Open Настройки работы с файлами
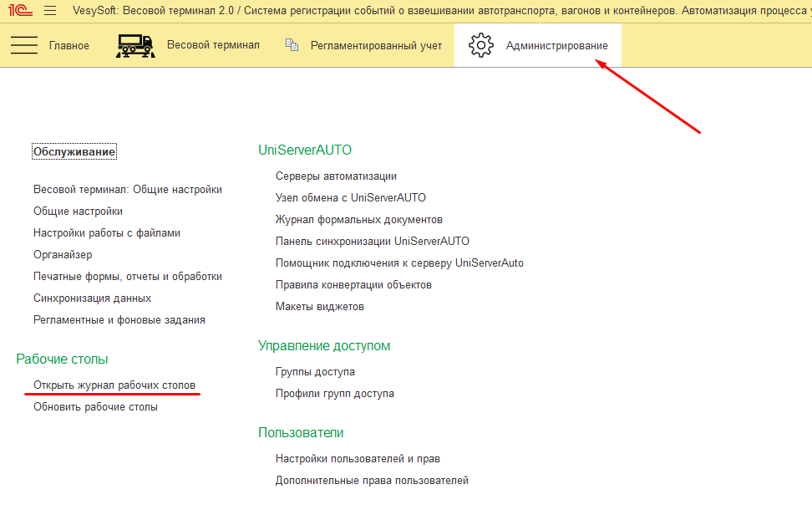 coord(107,233)
